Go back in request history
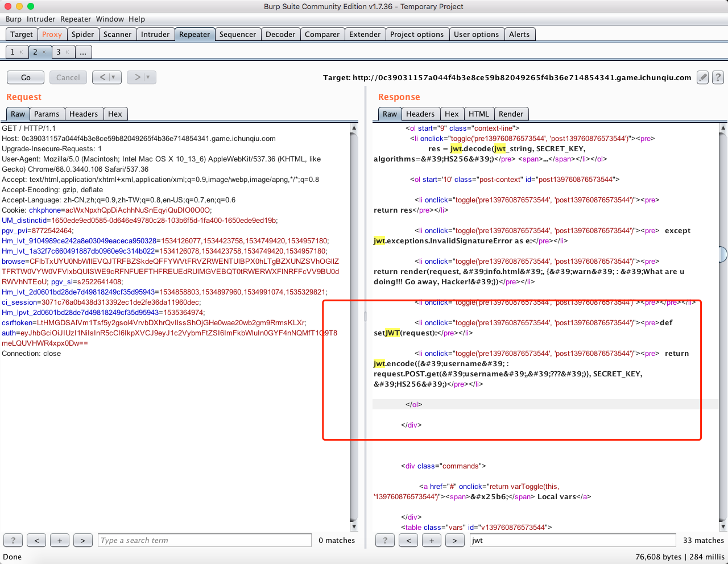Screen dimensions: 728x564 [x=103, y=77]
